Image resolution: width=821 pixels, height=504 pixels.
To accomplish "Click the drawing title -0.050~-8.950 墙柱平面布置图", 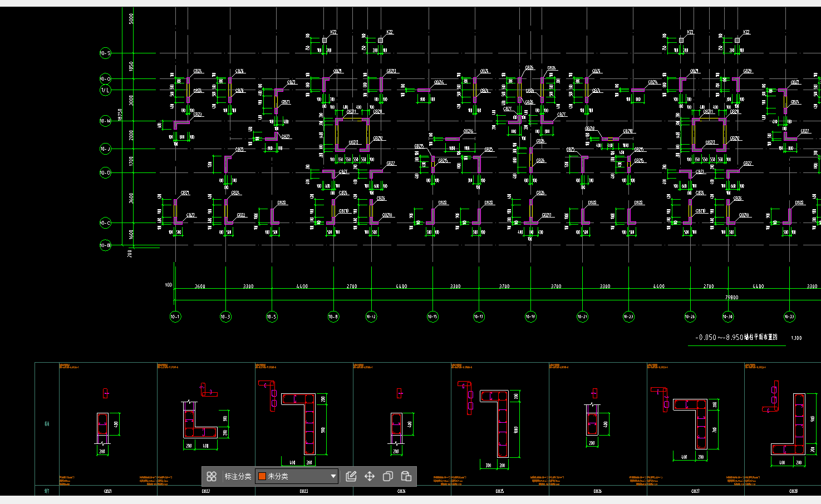I will (736, 338).
